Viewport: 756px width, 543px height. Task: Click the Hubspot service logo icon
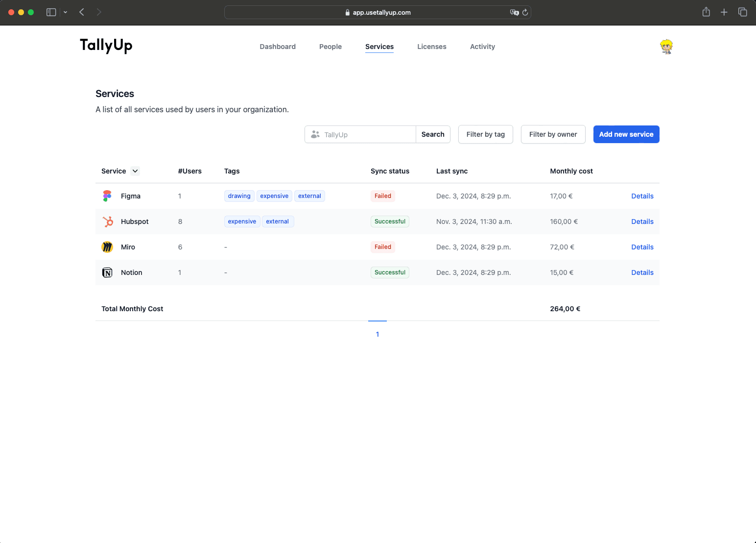tap(108, 222)
